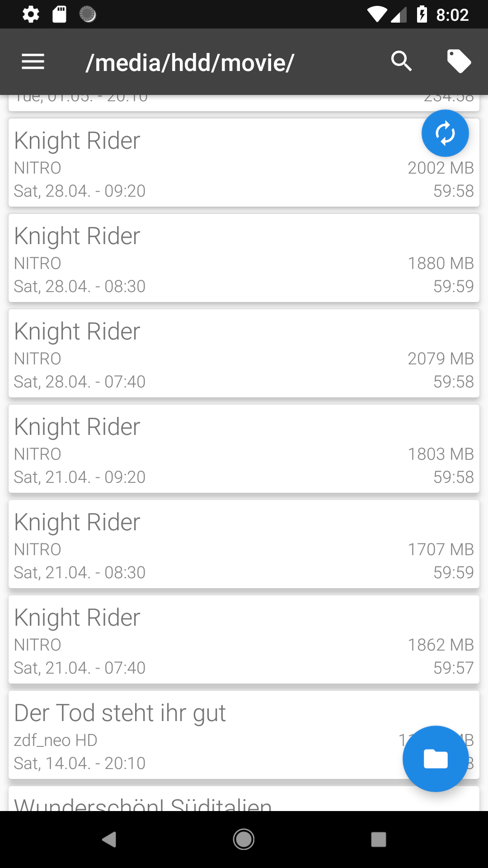Tap the /media/hdd/movie/ path title
The height and width of the screenshot is (868, 488).
click(190, 62)
